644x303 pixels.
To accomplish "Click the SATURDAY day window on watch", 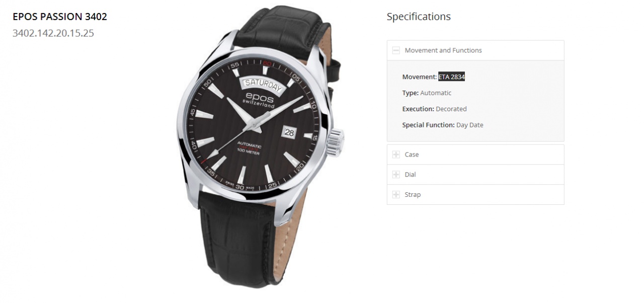I will tap(263, 84).
